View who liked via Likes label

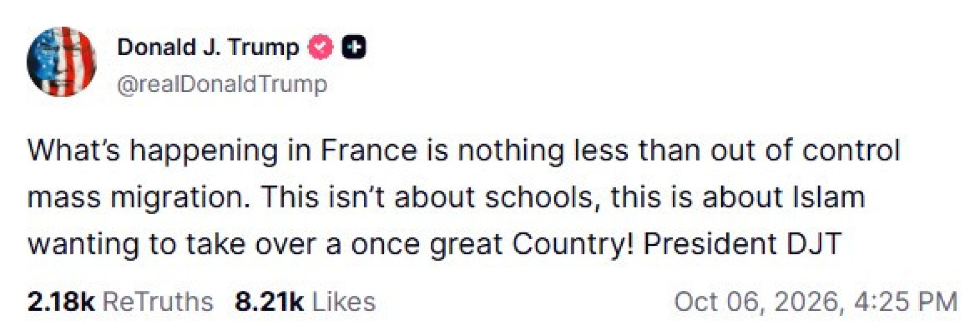tap(344, 301)
